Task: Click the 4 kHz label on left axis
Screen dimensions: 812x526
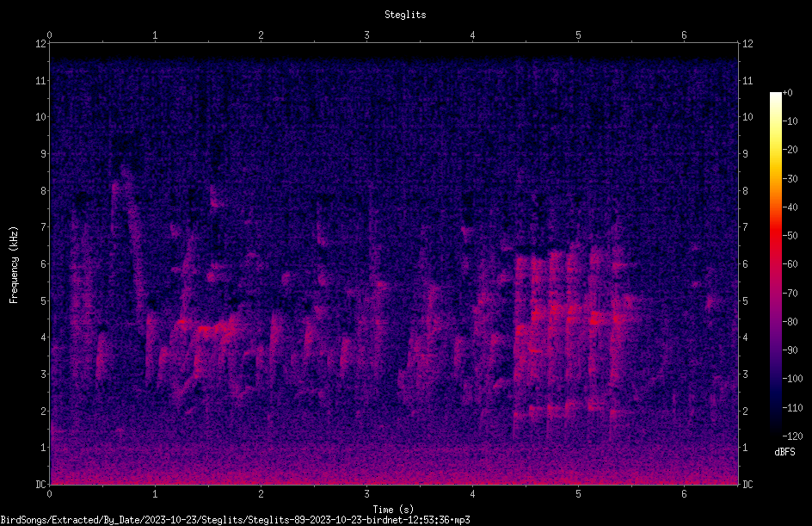Action: [44, 337]
